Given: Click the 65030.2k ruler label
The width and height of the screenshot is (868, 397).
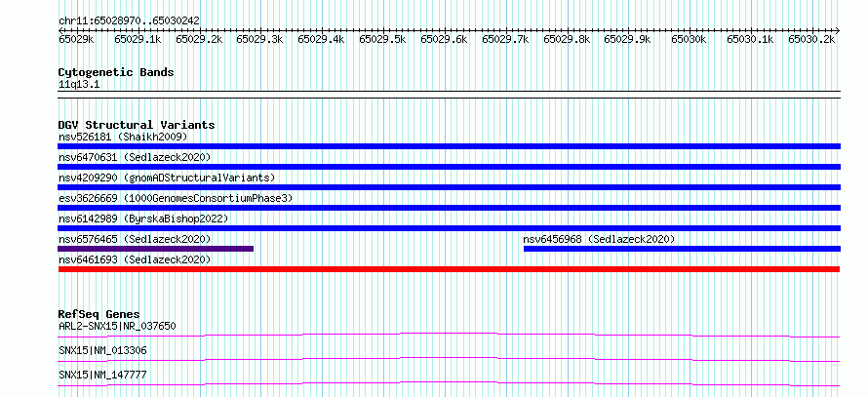Looking at the screenshot, I should point(811,39).
